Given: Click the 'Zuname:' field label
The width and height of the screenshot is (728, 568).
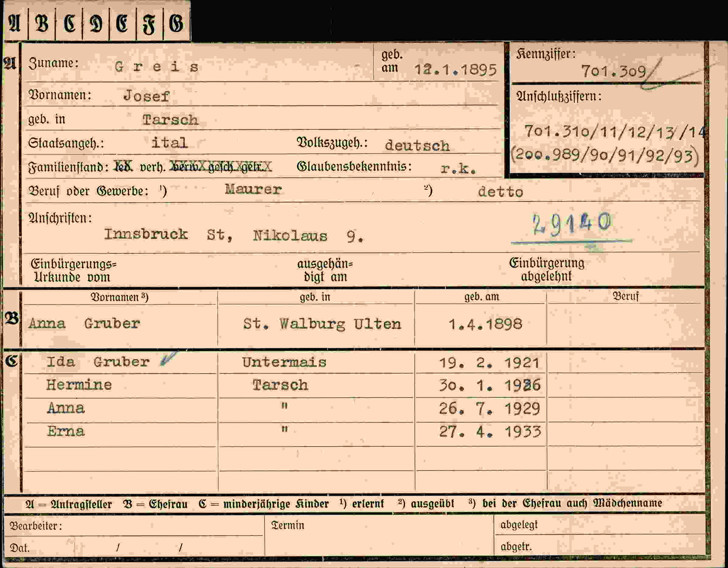Looking at the screenshot, I should point(54,63).
